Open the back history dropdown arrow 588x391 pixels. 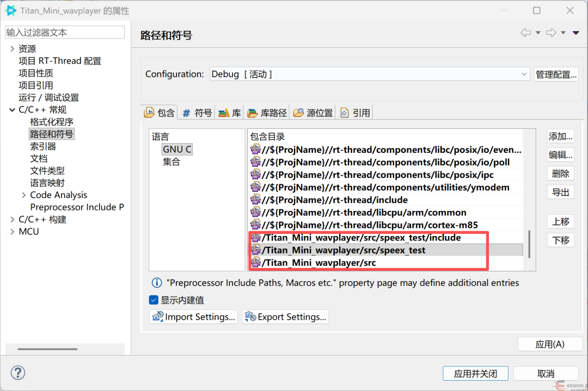(538, 33)
